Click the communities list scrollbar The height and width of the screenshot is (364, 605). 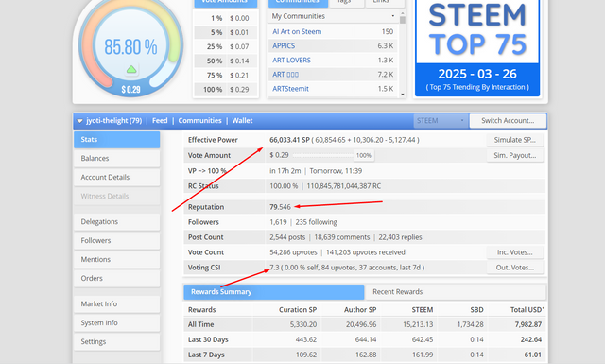pyautogui.click(x=403, y=19)
